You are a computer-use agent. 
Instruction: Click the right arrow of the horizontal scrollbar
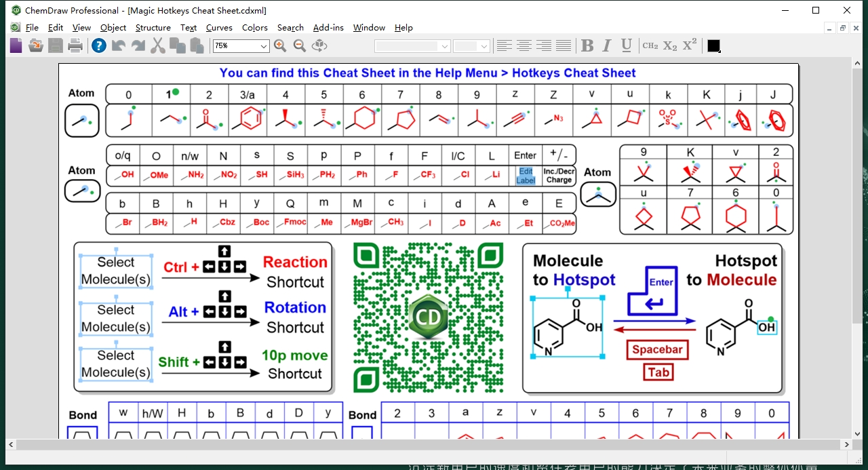coord(846,445)
